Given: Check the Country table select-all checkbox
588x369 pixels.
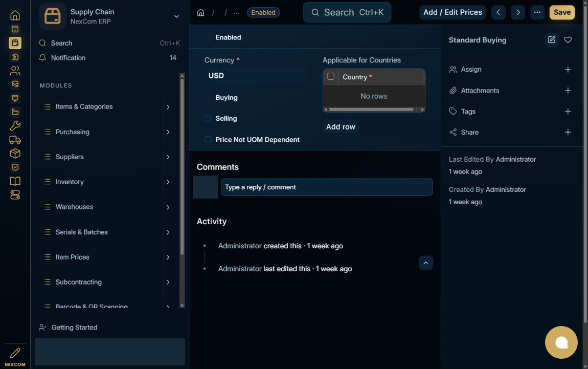Looking at the screenshot, I should click(331, 77).
